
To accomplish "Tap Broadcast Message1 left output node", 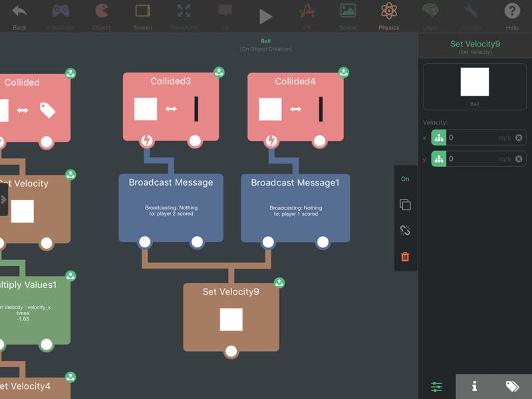I will 268,242.
